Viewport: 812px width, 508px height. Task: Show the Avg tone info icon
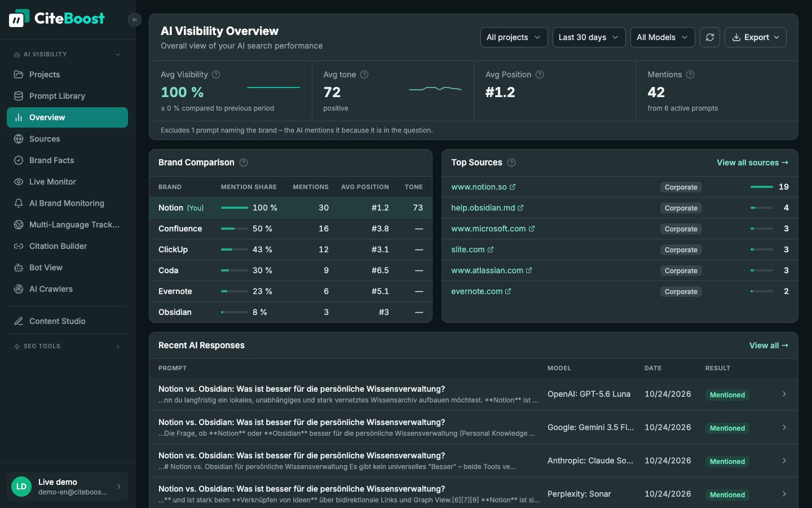pyautogui.click(x=364, y=75)
